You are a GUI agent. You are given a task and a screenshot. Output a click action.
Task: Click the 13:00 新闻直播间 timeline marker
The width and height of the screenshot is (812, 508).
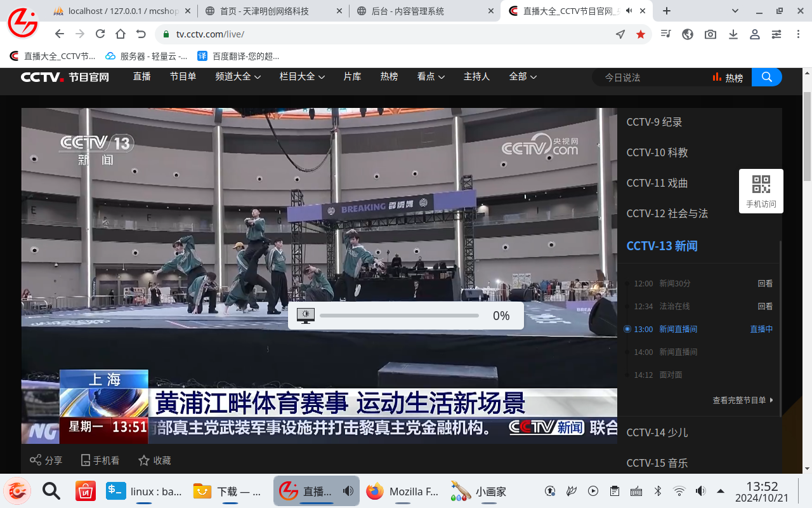[x=627, y=329]
